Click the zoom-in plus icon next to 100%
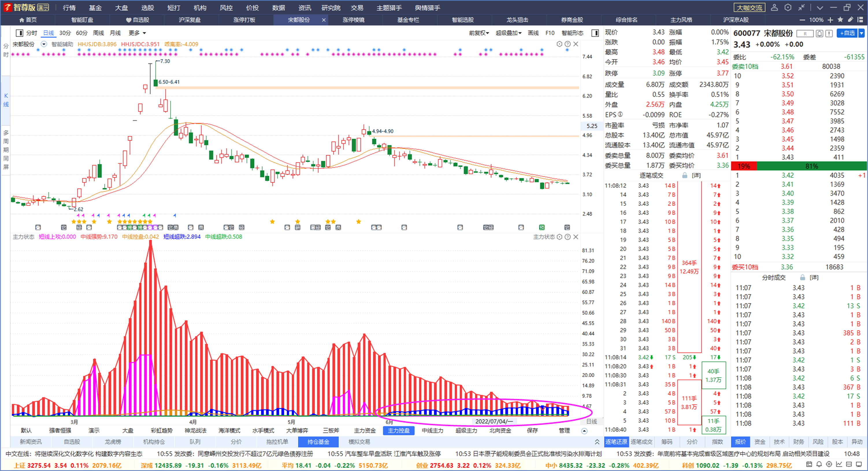This screenshot has height=471, width=868. pos(830,20)
